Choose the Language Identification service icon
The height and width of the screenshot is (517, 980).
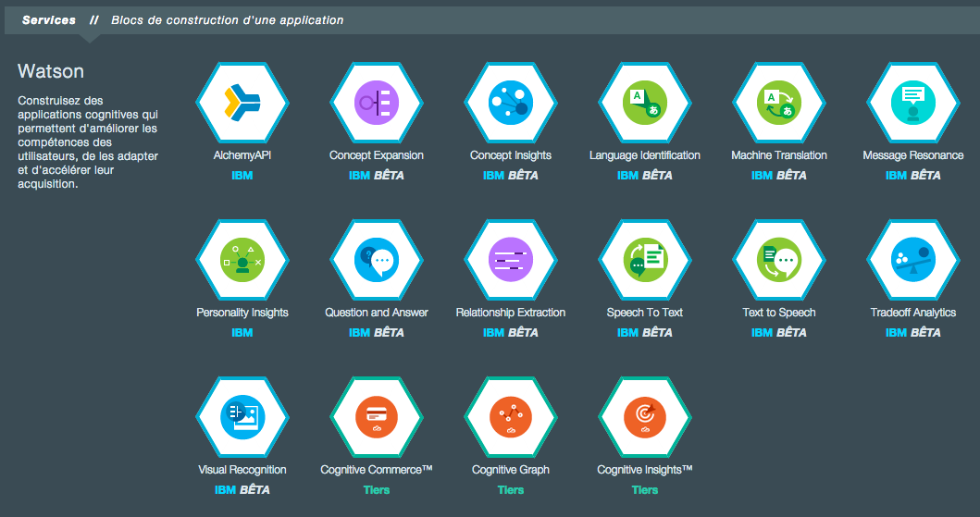645,103
